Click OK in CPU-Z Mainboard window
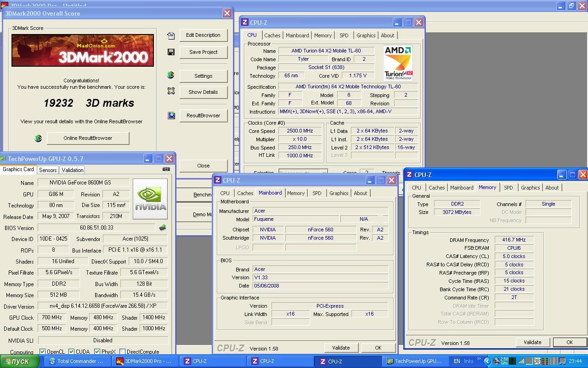 tap(378, 348)
